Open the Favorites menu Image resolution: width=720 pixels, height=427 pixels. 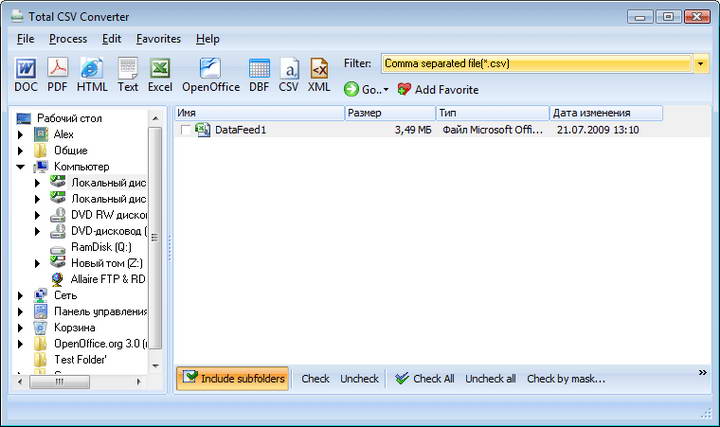158,39
